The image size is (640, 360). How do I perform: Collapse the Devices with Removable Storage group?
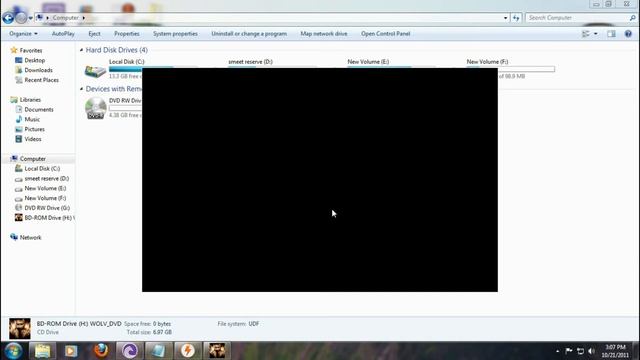point(81,89)
